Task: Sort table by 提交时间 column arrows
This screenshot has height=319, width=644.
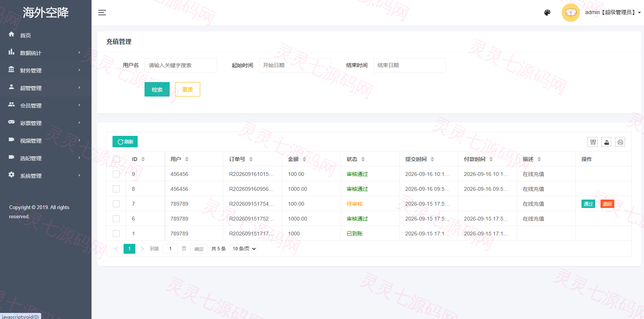Action: (432, 159)
